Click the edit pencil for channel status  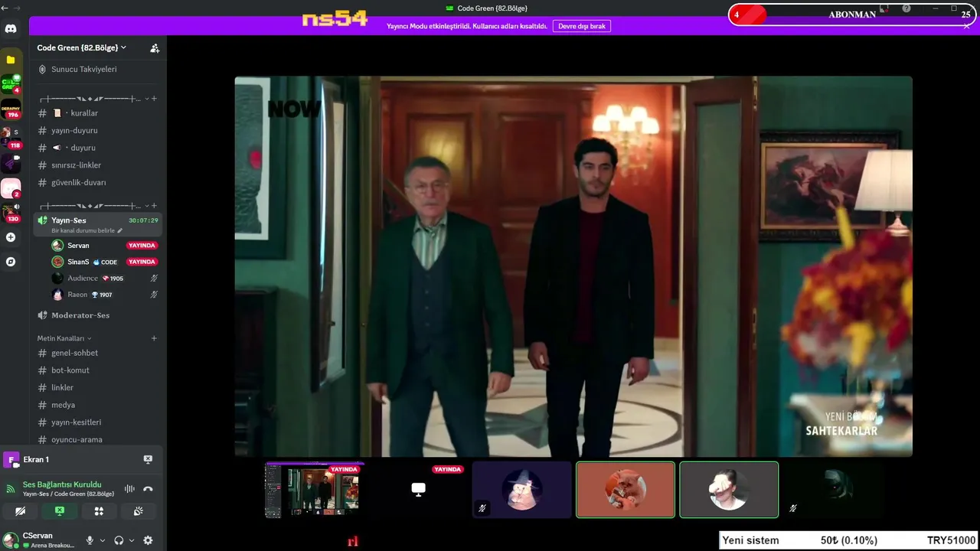[x=119, y=230]
